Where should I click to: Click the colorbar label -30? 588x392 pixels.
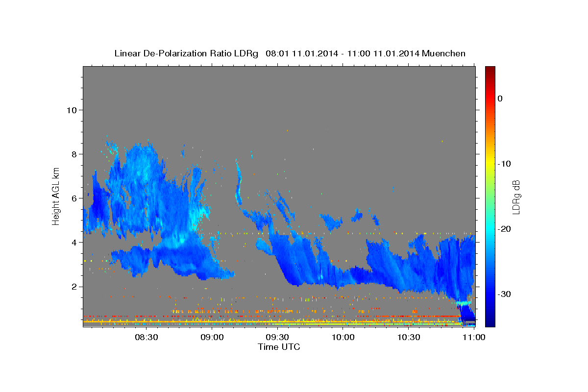click(504, 294)
